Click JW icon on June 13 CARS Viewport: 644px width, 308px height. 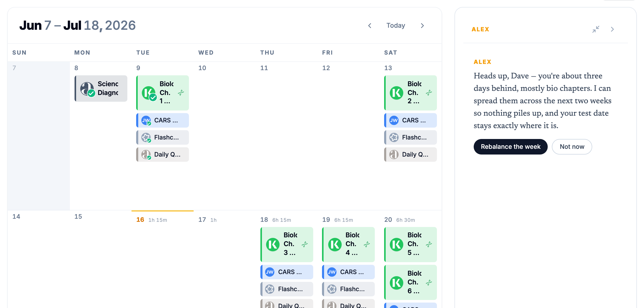pos(394,120)
